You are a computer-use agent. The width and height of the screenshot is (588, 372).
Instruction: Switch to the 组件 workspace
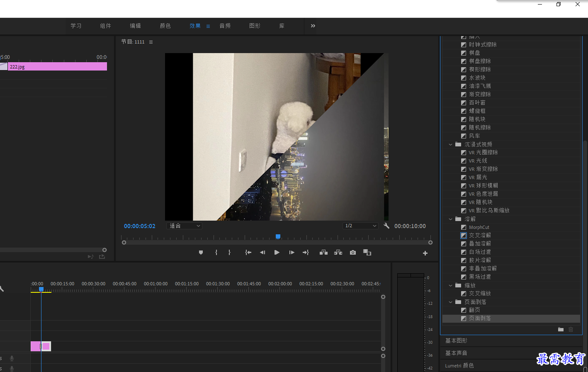[105, 26]
